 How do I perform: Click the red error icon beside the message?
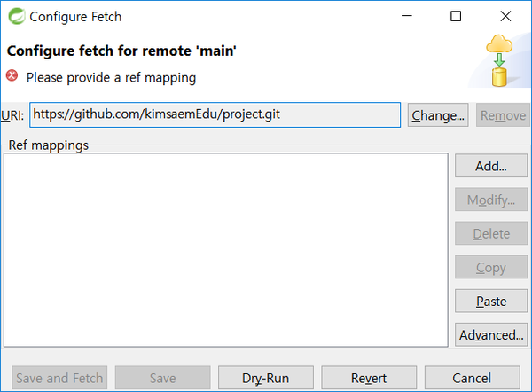tap(12, 75)
